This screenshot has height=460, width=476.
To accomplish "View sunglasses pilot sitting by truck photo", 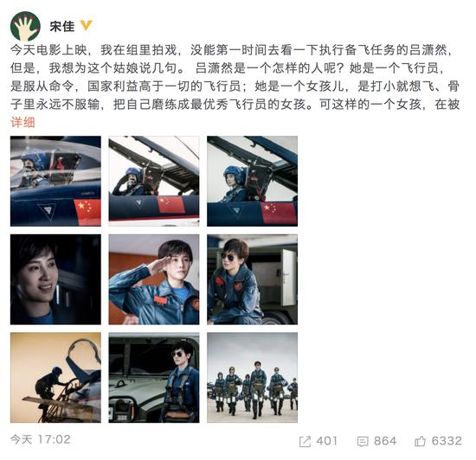I will pyautogui.click(x=252, y=279).
